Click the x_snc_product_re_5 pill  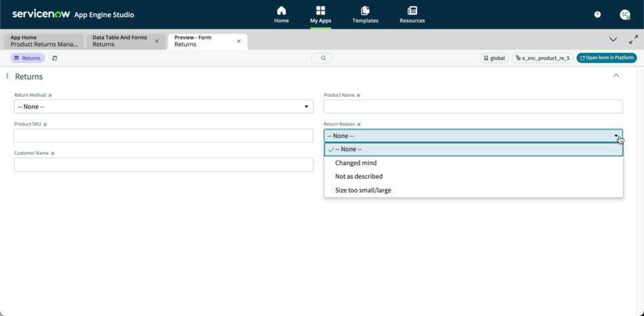[542, 58]
